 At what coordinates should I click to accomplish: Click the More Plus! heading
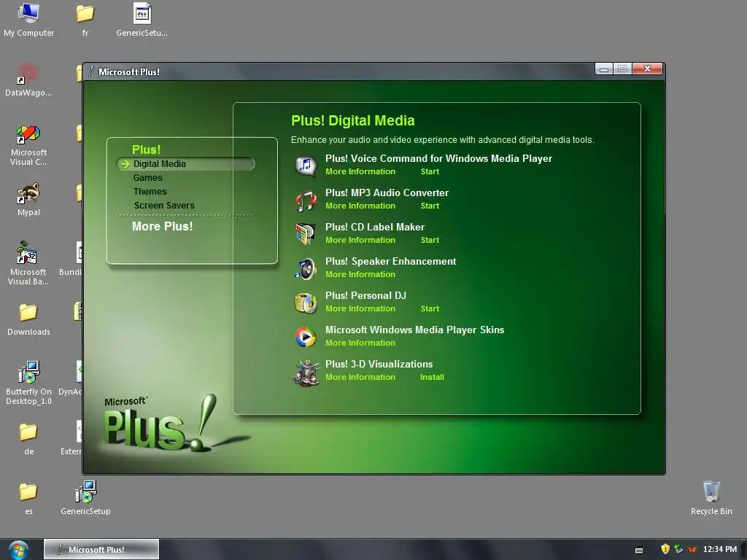tap(163, 226)
